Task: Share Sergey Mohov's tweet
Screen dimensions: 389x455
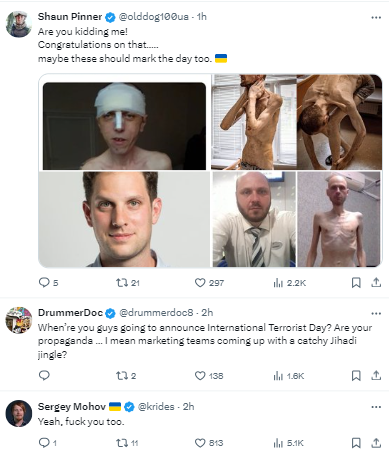Action: (376, 443)
